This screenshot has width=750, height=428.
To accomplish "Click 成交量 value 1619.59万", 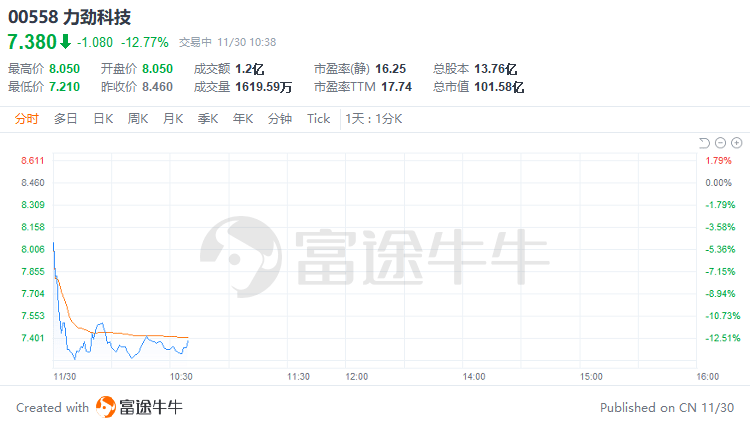I will pyautogui.click(x=264, y=87).
